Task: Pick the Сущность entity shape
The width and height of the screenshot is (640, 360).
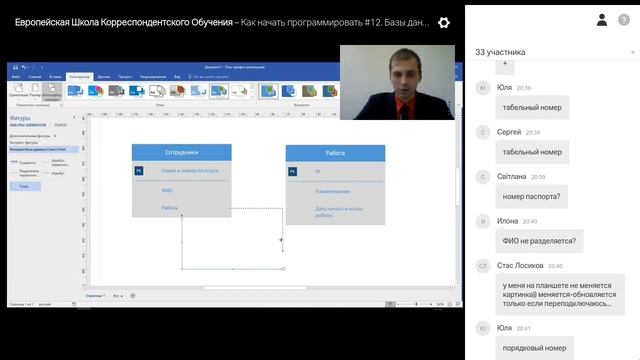Action: pos(24,162)
